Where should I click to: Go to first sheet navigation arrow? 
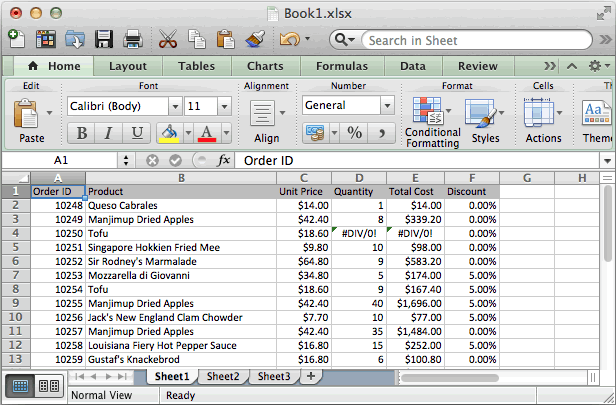coord(79,376)
